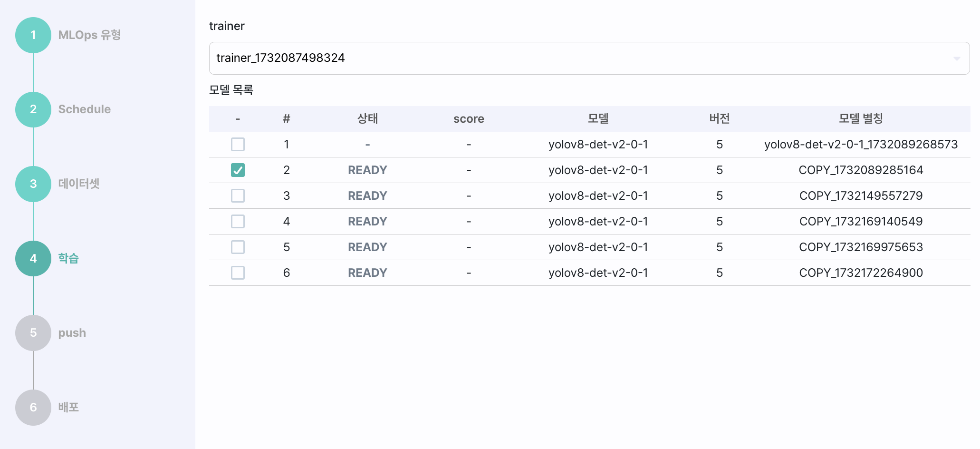Click step 1 circle for MLOps 유형
The image size is (980, 449).
(33, 35)
